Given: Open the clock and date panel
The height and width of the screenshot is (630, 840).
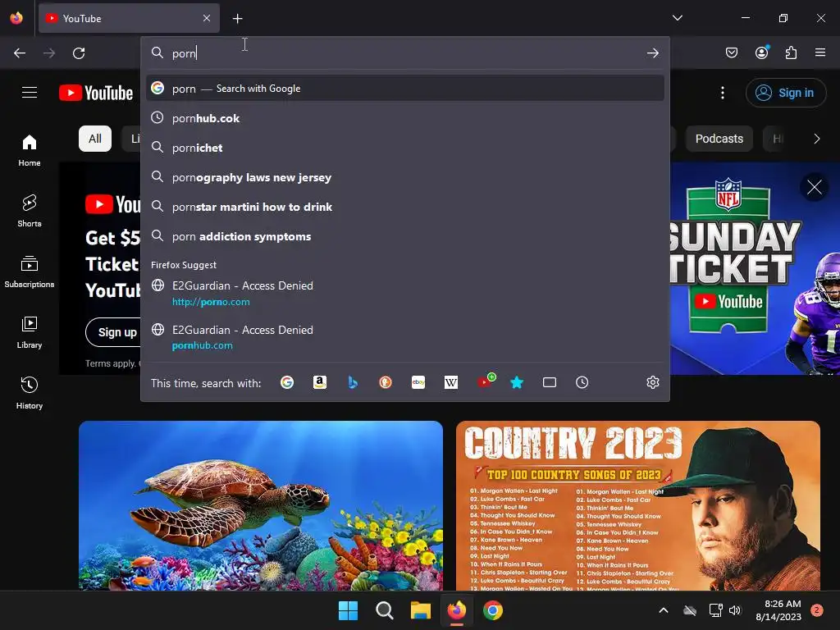Looking at the screenshot, I should [778, 610].
